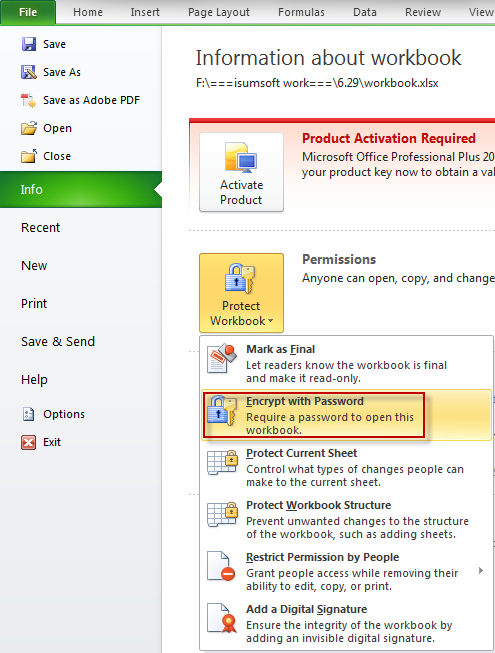Click the Options icon in sidebar
This screenshot has height=653, width=495.
29,414
